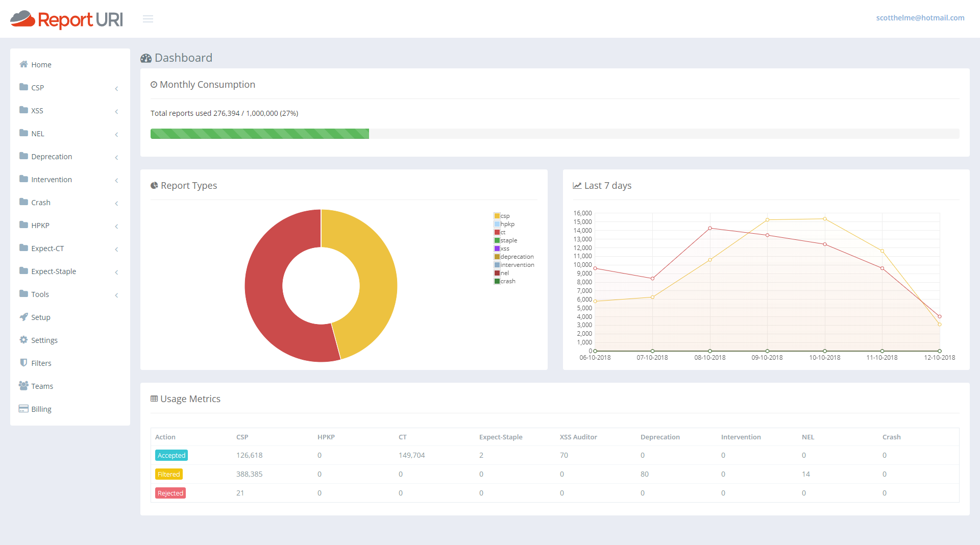Screen dimensions: 980x545
Task: Toggle the csp legend entry in chart
Action: point(502,216)
